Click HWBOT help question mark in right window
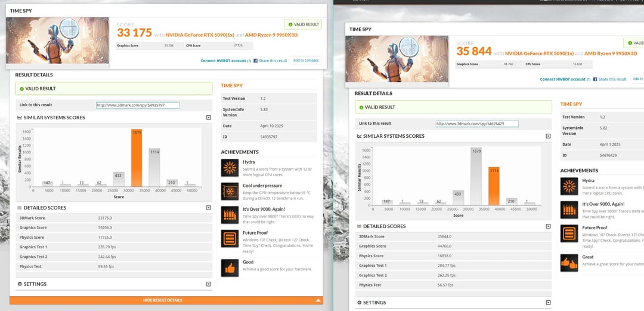This screenshot has height=311, width=644. [x=589, y=79]
